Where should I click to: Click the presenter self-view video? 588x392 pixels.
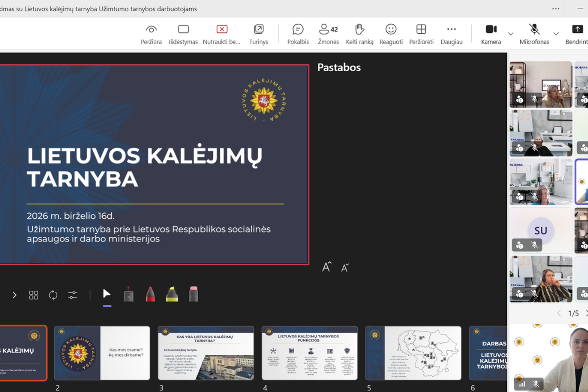point(549,358)
